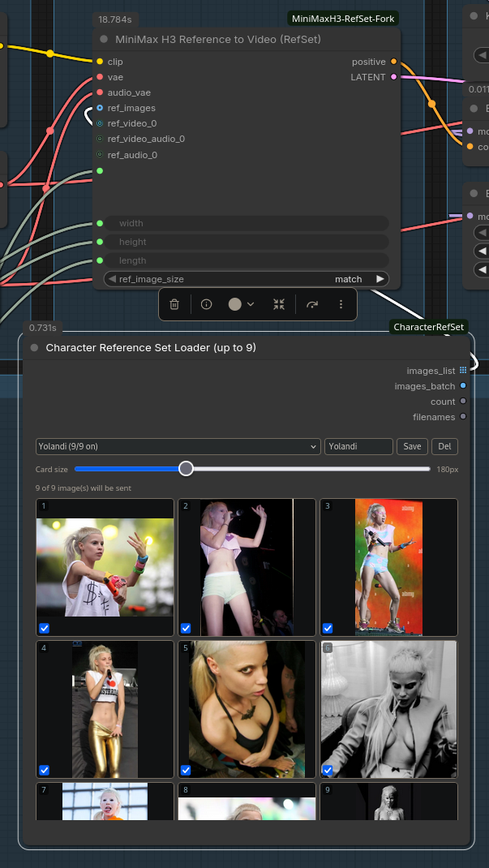
Task: Decrease ref_image_size with left arrow
Action: tap(112, 279)
